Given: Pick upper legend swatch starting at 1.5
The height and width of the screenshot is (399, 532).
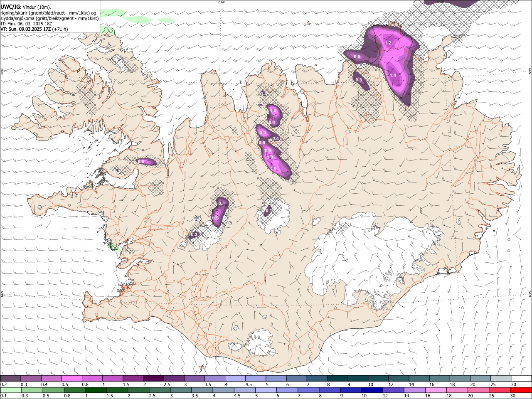Looking at the screenshot, I should [133, 378].
